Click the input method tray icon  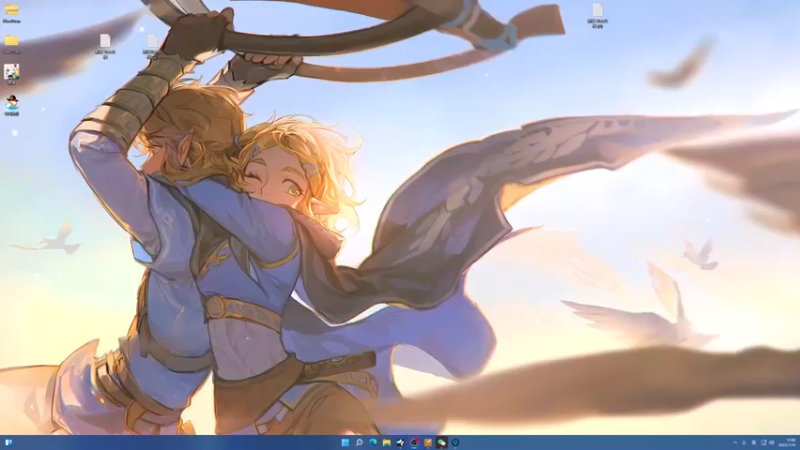tap(754, 442)
